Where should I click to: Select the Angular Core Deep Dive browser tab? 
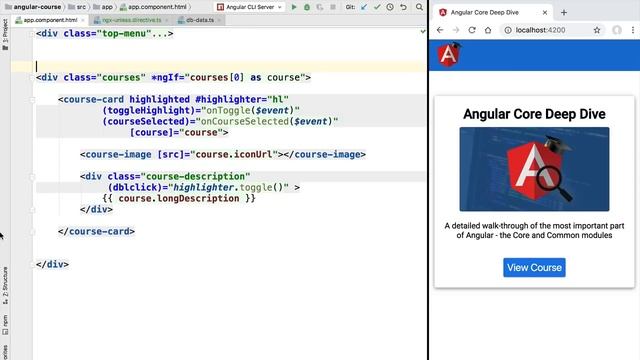pyautogui.click(x=493, y=13)
